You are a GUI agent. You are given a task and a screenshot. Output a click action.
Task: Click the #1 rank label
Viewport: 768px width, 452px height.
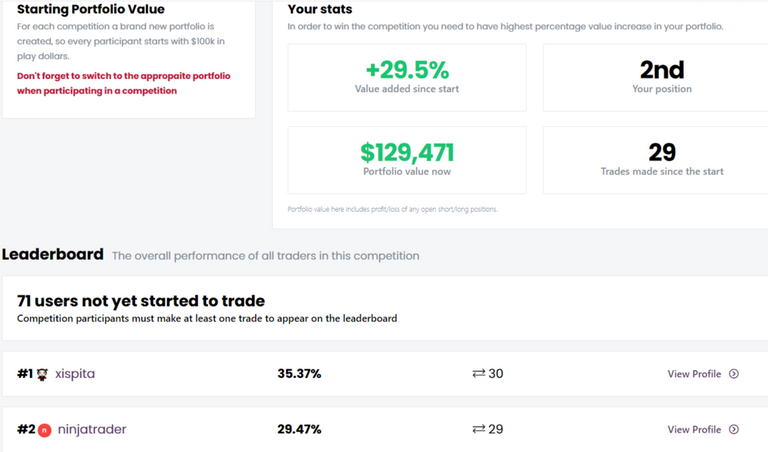[x=25, y=374]
